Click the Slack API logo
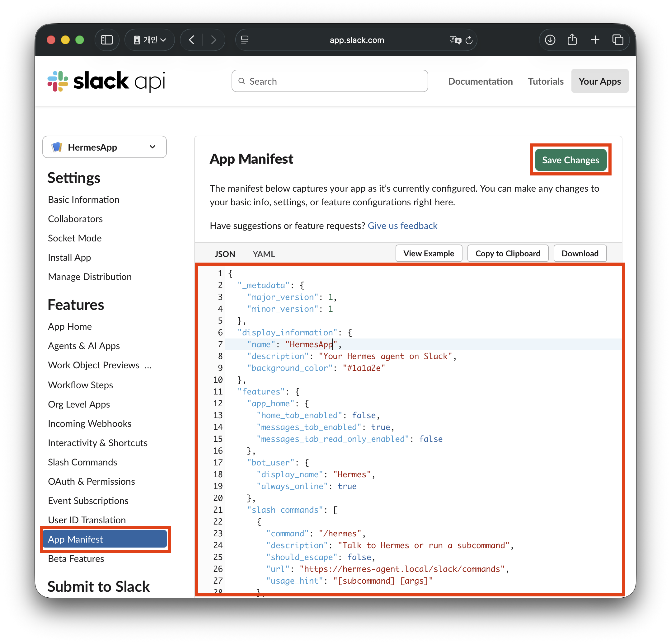671x644 pixels. (x=106, y=81)
